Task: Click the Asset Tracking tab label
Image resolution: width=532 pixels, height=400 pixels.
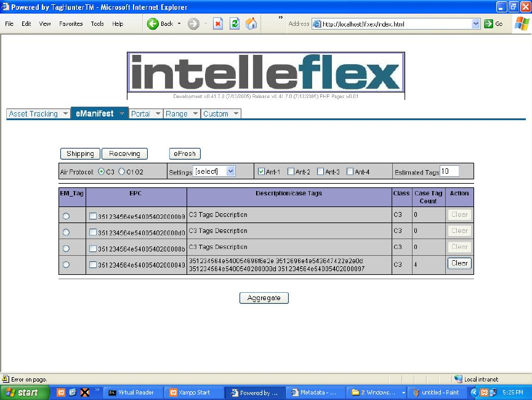Action: 33,114
